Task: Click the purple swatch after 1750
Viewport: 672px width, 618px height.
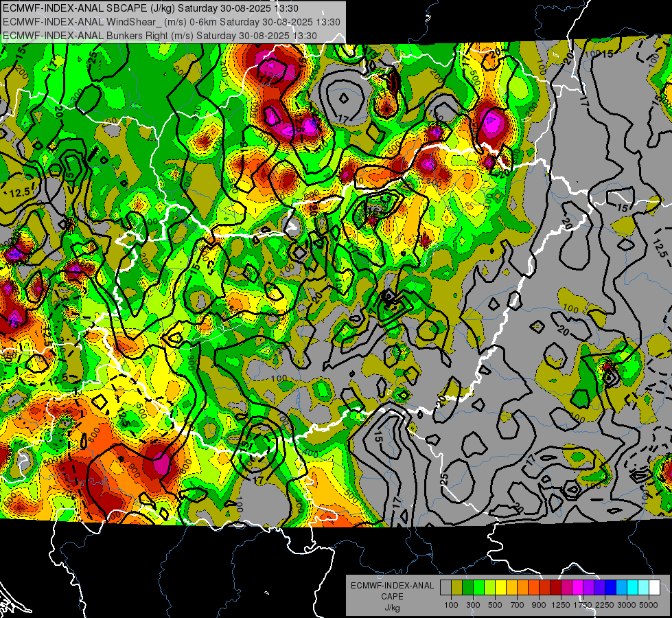Action: 589,587
